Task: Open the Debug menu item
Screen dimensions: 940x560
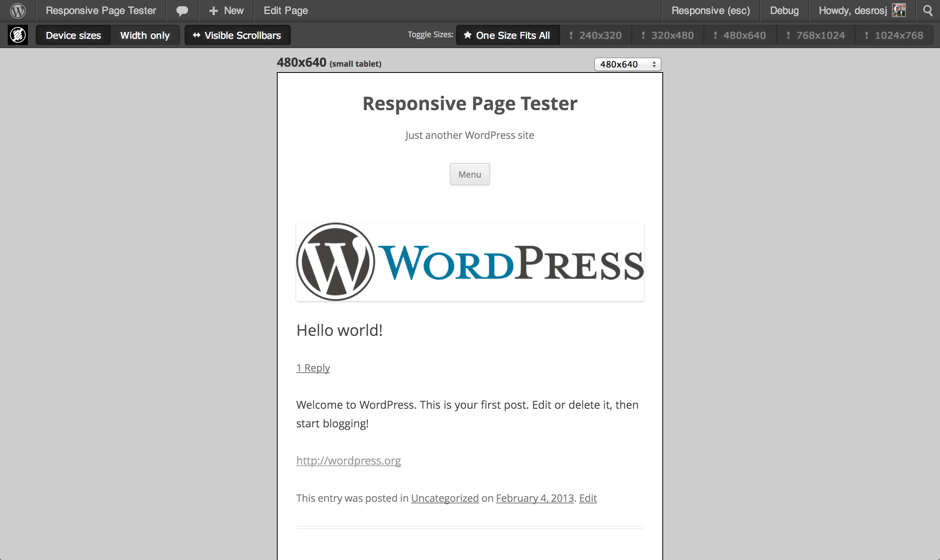Action: click(x=784, y=10)
